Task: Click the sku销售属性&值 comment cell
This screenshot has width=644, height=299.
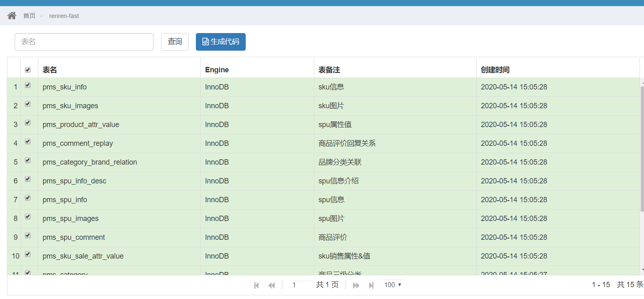Action: tap(395, 256)
